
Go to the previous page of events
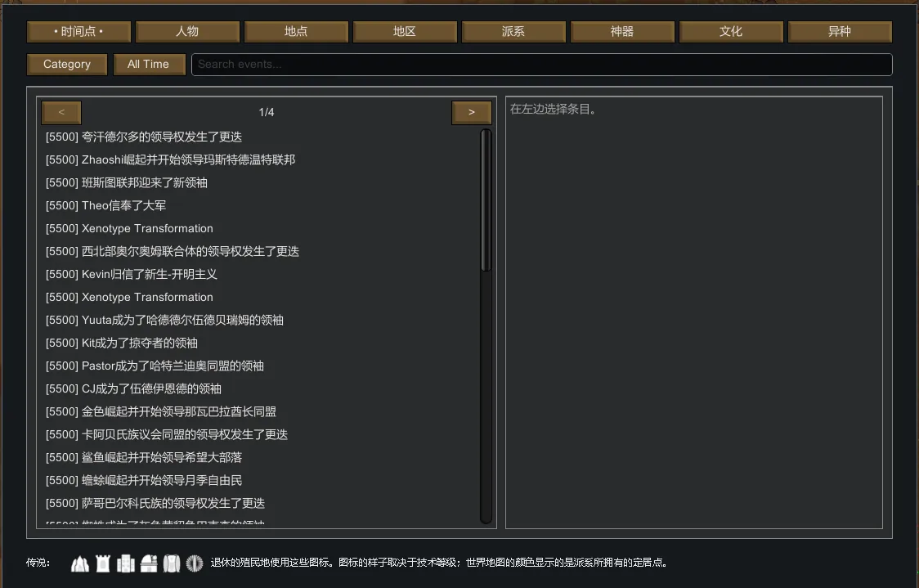click(61, 112)
